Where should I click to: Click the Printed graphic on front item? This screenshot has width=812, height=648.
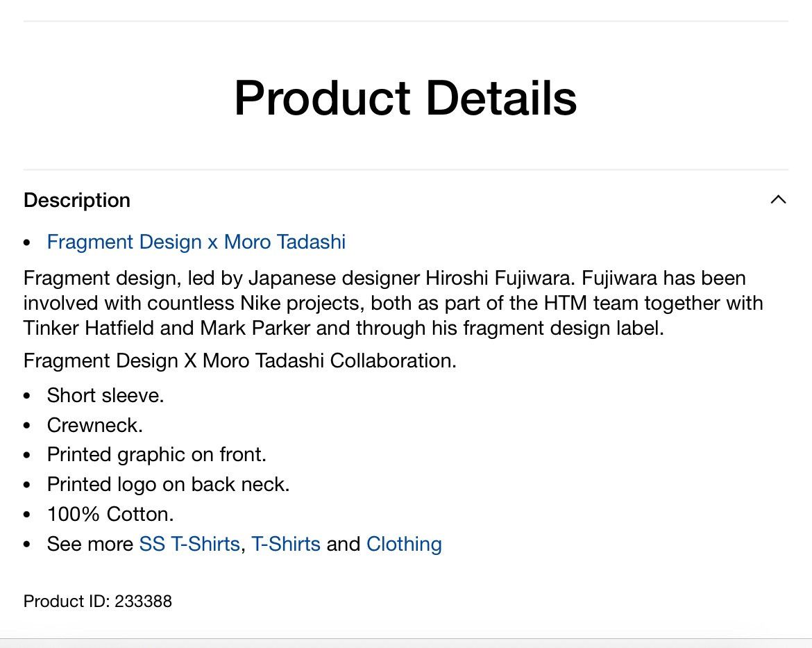click(156, 455)
